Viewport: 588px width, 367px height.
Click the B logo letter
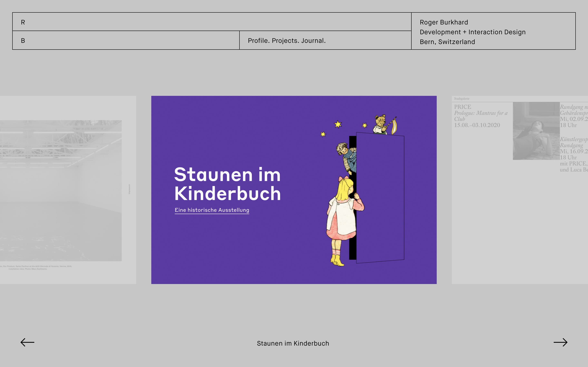[23, 41]
